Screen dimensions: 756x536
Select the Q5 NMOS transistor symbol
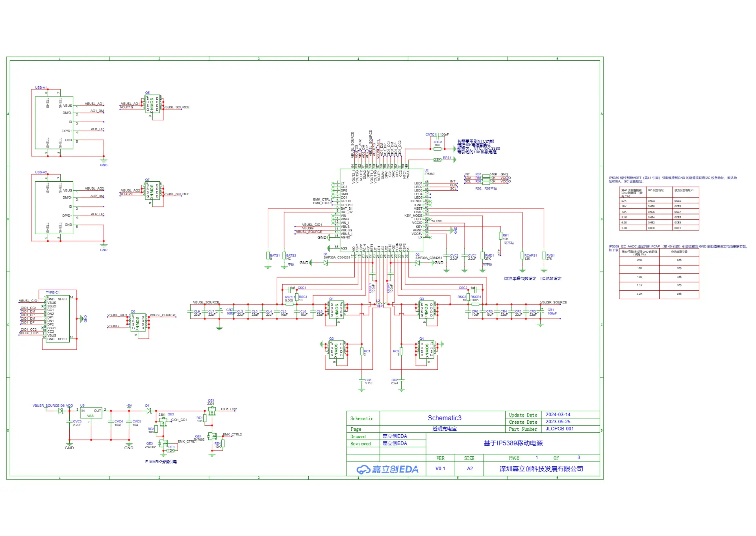(152, 104)
